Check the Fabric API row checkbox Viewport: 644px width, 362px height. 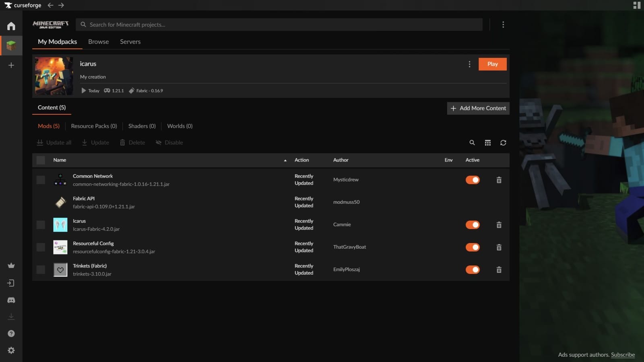coord(40,202)
